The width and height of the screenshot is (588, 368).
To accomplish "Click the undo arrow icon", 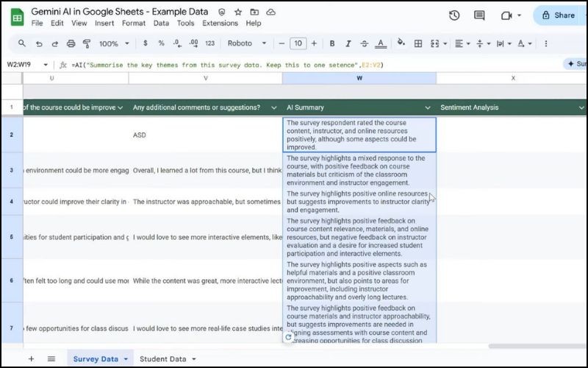I will tap(39, 43).
